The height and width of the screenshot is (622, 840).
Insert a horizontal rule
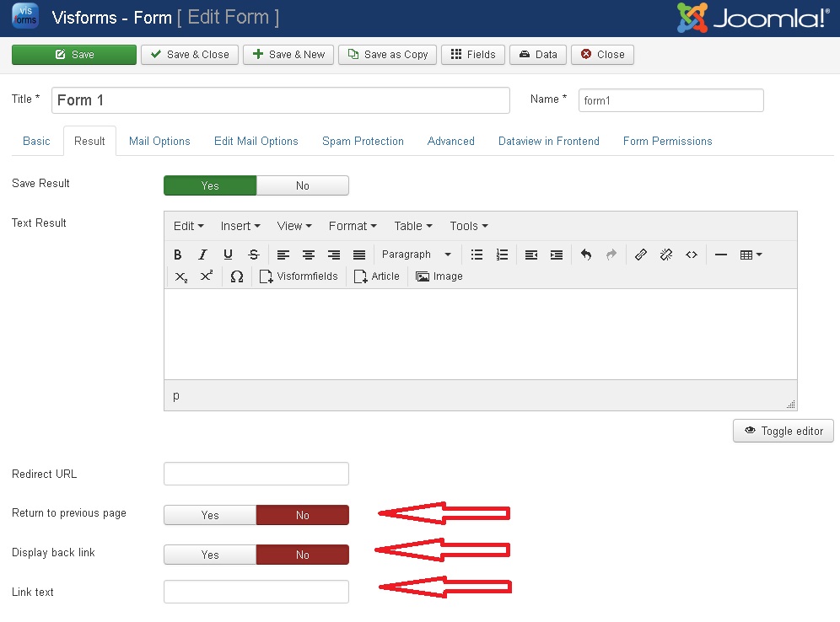(721, 255)
